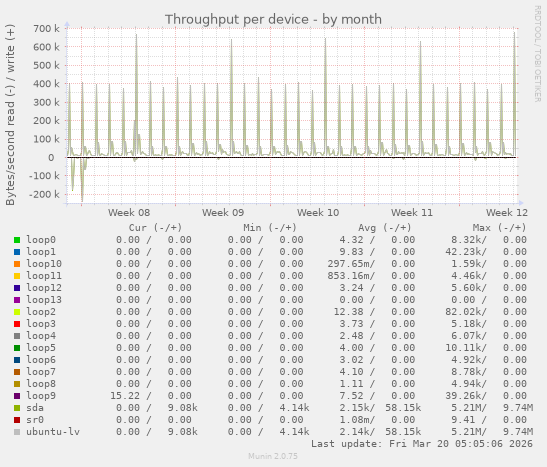The width and height of the screenshot is (547, 467).
Task: Select the sr0 legend label
Action: pyautogui.click(x=35, y=420)
